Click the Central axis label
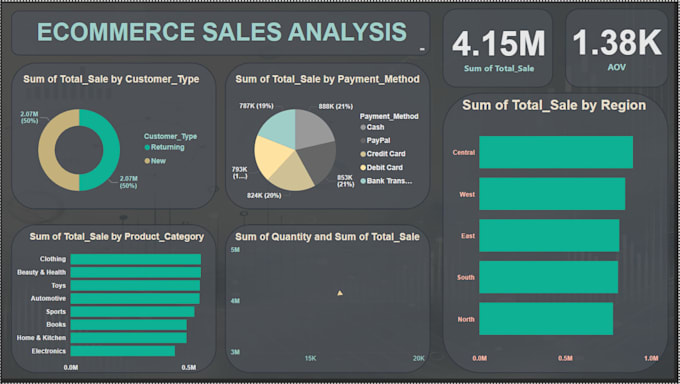This screenshot has height=384, width=680. (464, 153)
